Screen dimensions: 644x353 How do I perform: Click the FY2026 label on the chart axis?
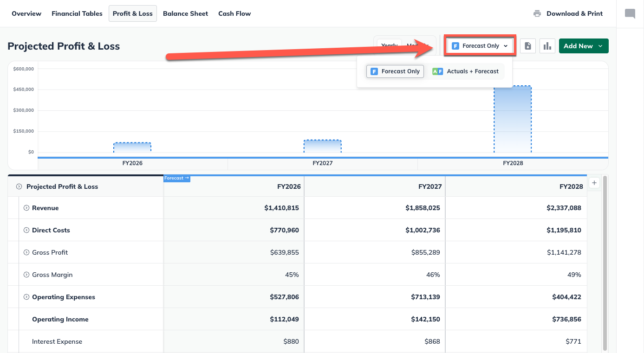click(132, 163)
